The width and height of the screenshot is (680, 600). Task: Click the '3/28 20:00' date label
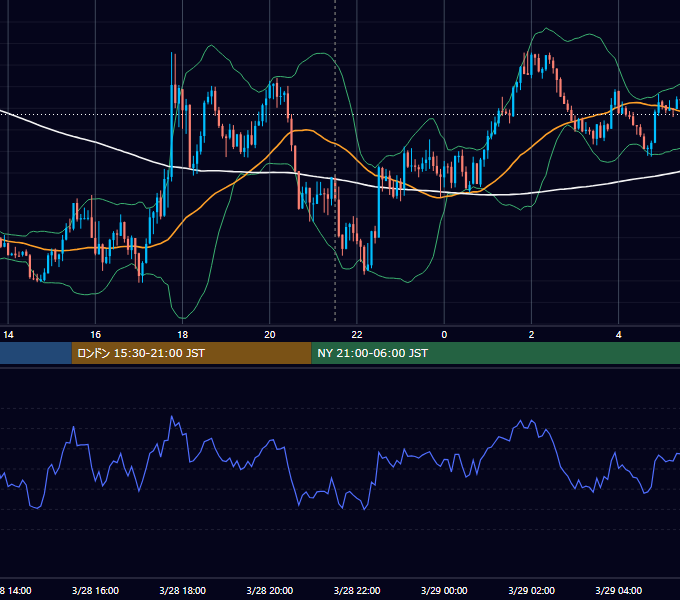coord(270,590)
